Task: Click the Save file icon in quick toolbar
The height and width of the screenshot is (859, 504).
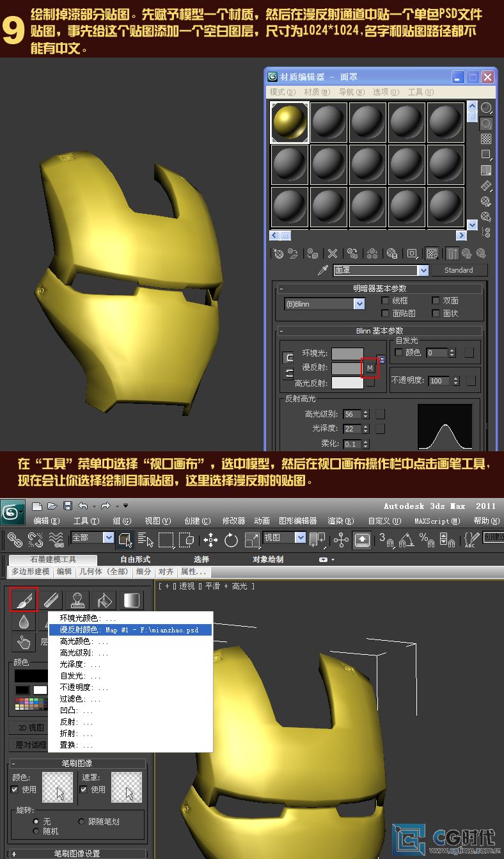Action: pyautogui.click(x=68, y=506)
